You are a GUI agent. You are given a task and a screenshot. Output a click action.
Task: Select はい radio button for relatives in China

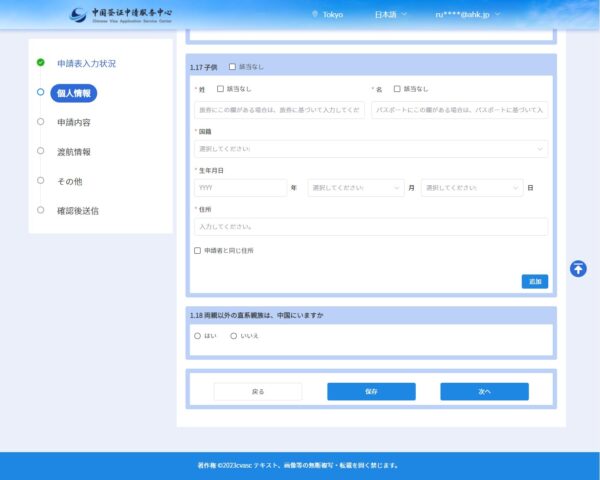coord(198,336)
